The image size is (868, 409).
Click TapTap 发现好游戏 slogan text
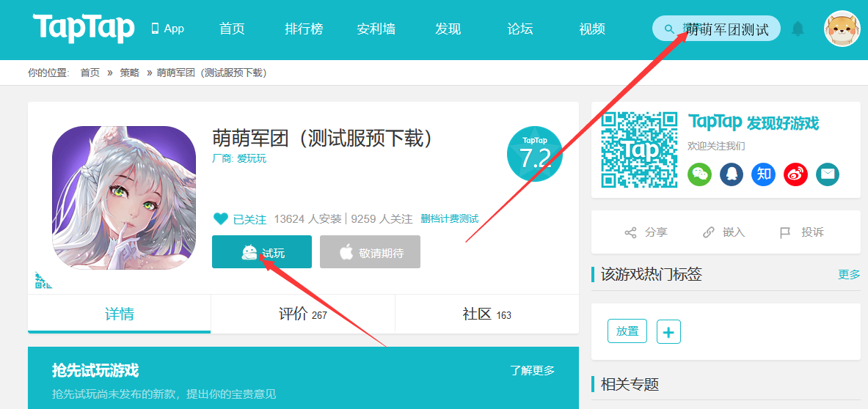click(x=754, y=122)
